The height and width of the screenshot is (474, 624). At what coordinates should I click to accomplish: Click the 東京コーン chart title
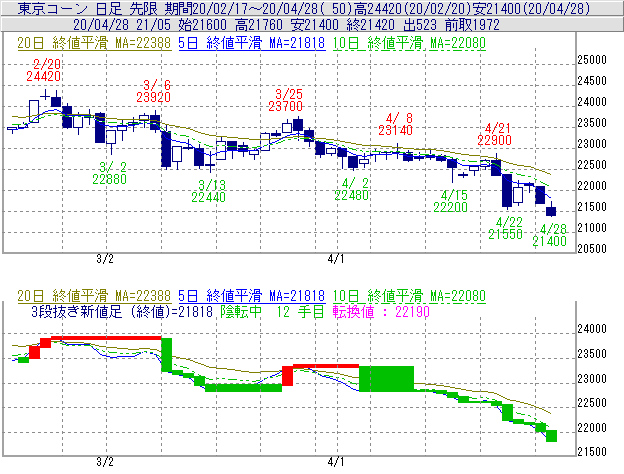[37, 8]
